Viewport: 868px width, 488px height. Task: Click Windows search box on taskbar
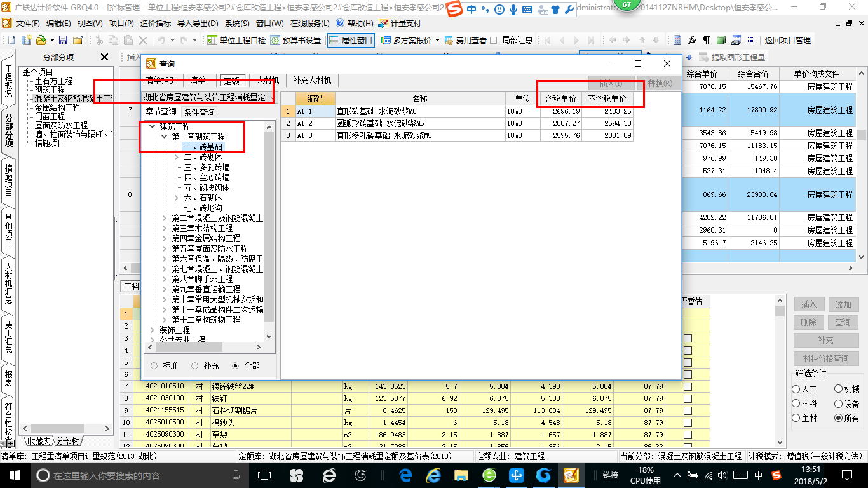tap(139, 475)
